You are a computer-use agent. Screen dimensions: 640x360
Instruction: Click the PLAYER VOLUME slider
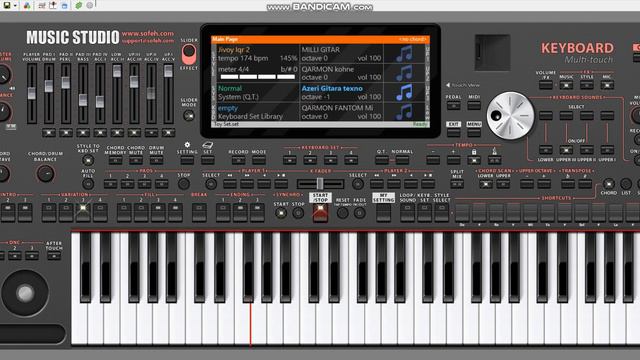click(x=31, y=93)
